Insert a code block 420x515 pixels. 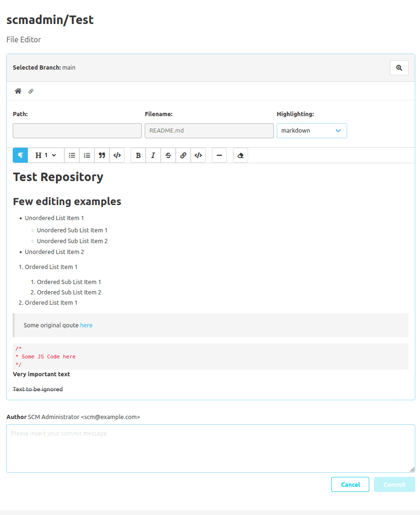coord(117,155)
